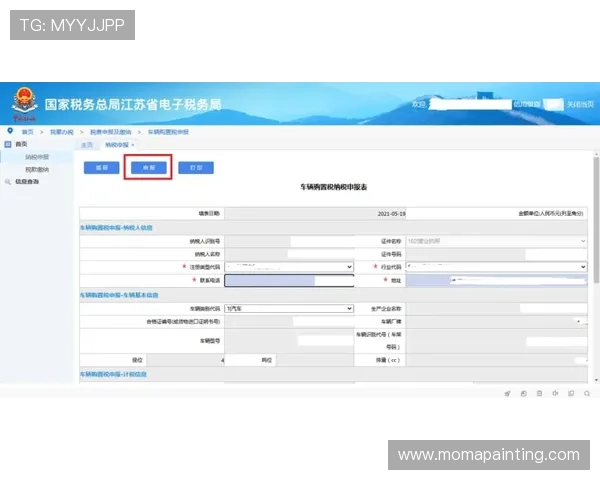Click the 车辆购置税纳税申报表 title
The height and width of the screenshot is (480, 600).
(333, 187)
